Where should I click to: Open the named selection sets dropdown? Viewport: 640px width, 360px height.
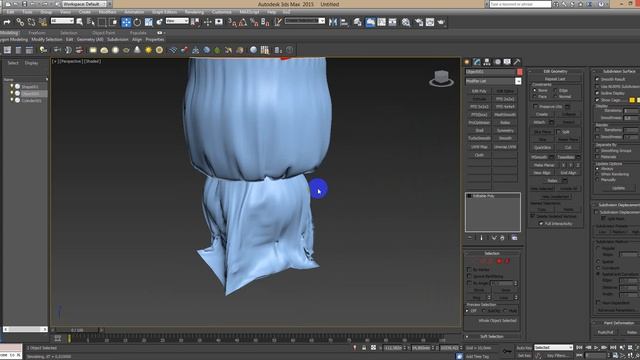(305, 21)
